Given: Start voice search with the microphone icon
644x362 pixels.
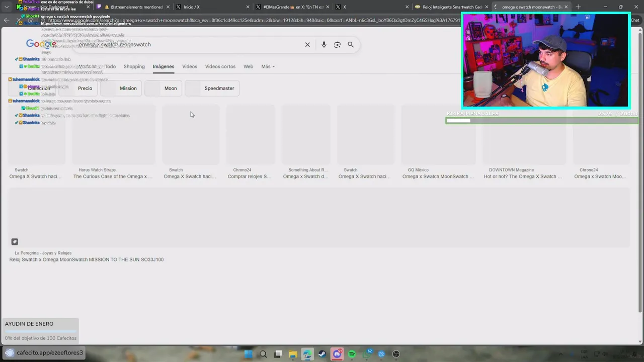Looking at the screenshot, I should coord(324,45).
